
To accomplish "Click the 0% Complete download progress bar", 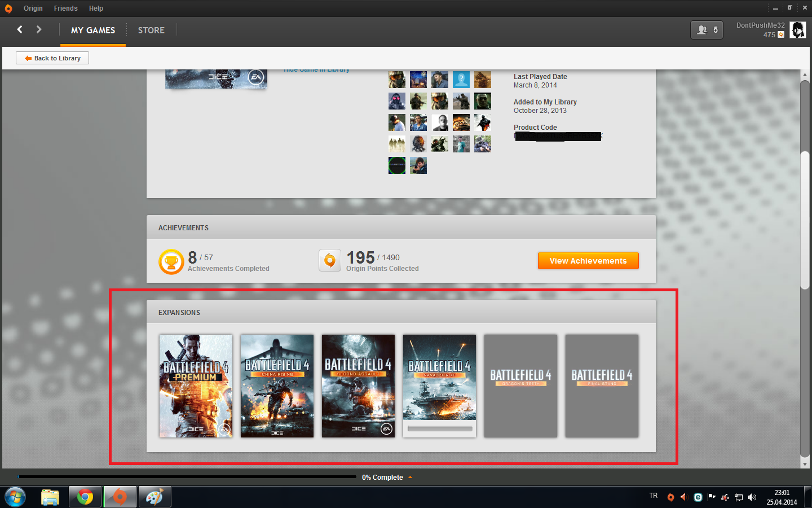I will coord(187,477).
